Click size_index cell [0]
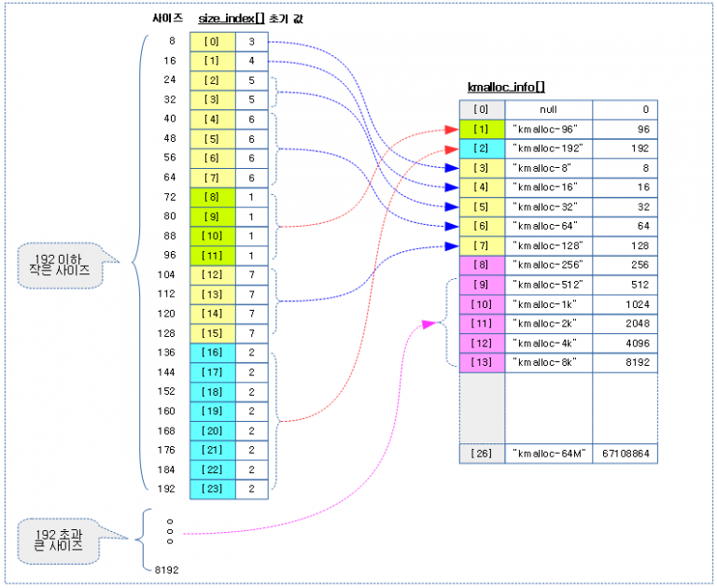 point(213,42)
